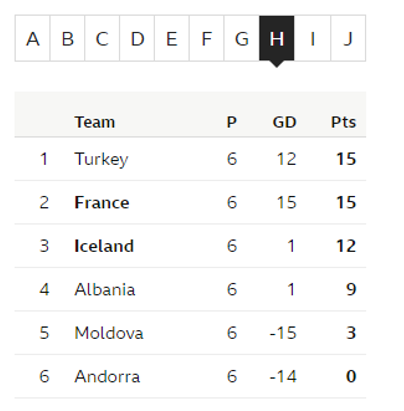Open the Turkey team link
Viewport: 404px width, 411px height.
coord(101,159)
